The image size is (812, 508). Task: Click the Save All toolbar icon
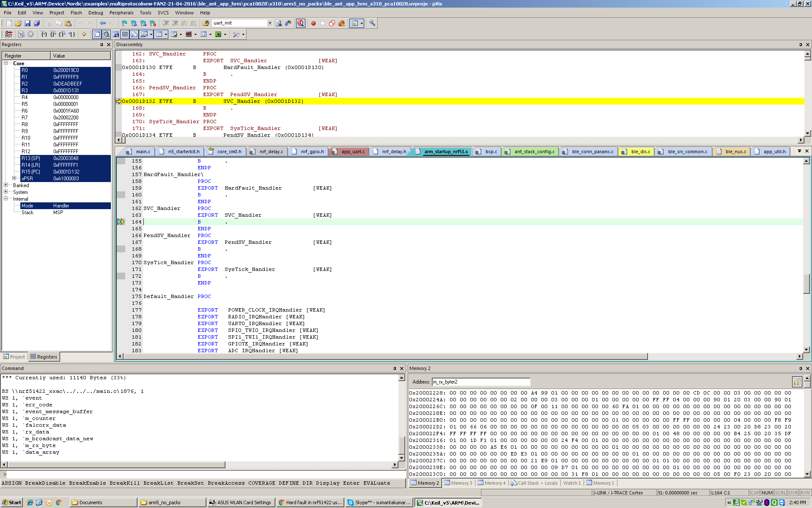click(x=37, y=23)
